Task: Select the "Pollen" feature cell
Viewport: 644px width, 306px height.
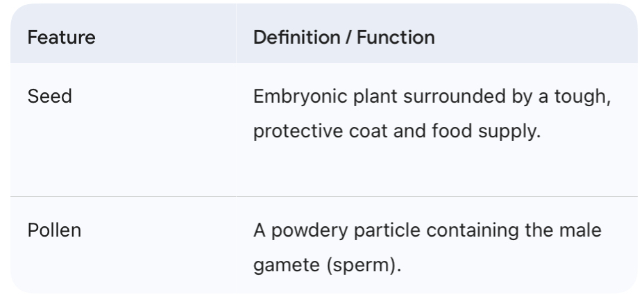Action: (x=54, y=230)
